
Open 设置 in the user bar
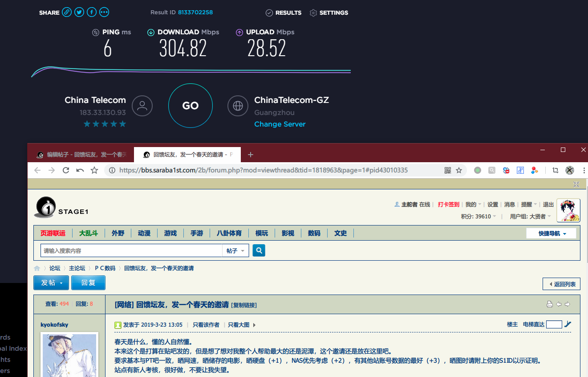tap(493, 205)
